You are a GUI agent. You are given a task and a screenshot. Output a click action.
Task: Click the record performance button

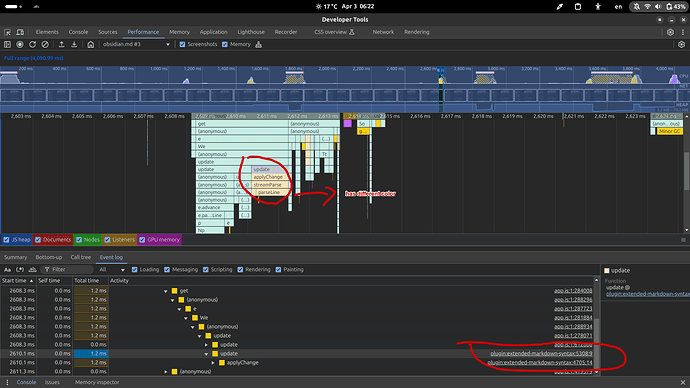tap(20, 44)
